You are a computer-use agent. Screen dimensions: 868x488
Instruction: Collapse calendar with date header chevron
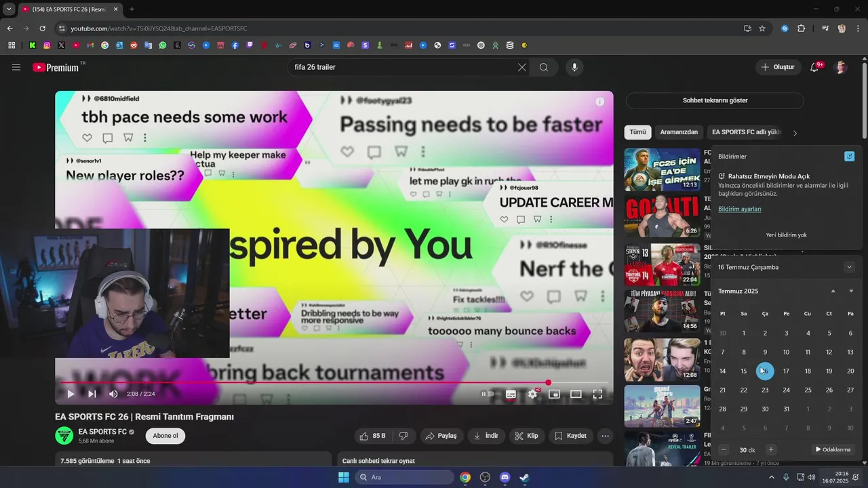coord(849,267)
